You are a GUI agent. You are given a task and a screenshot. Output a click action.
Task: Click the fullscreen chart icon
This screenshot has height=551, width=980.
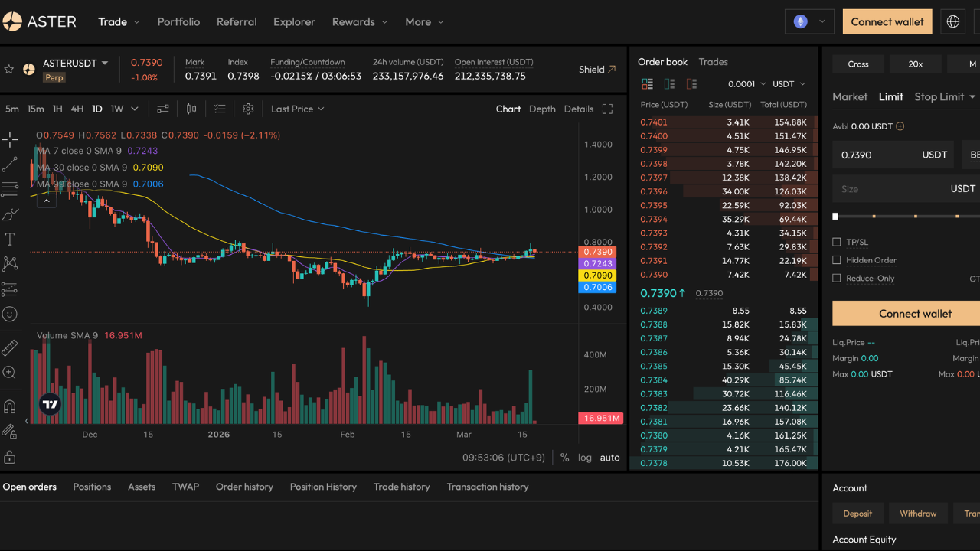click(607, 109)
